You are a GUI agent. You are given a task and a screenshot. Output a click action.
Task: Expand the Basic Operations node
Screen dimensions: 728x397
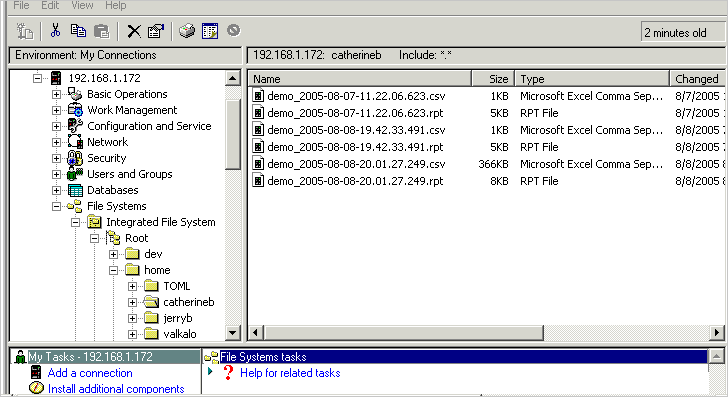pos(56,94)
